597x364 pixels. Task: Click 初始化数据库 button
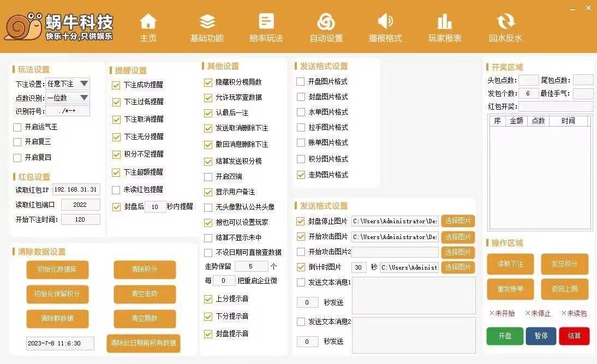[57, 270]
